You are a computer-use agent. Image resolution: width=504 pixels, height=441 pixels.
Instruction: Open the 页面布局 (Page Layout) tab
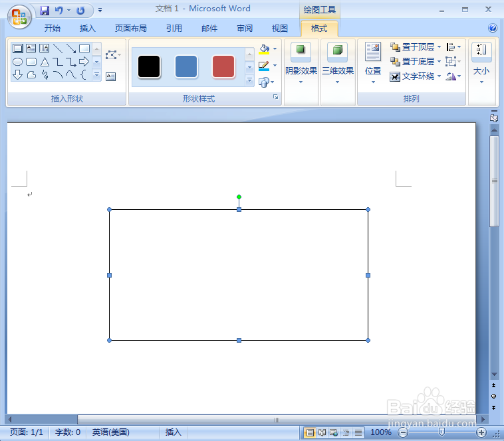131,29
